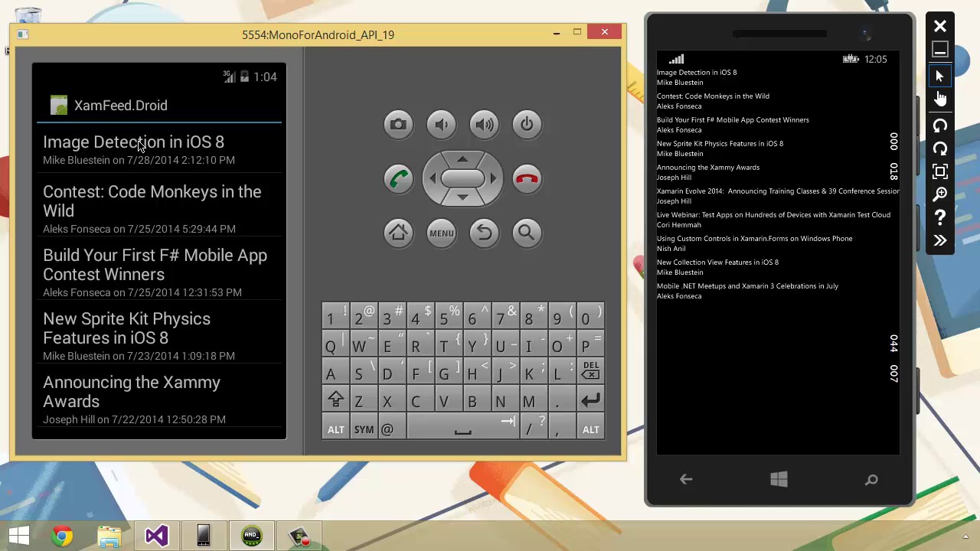Switch to Visual Studio in taskbar
Screen dimensions: 980x551
(x=156, y=536)
